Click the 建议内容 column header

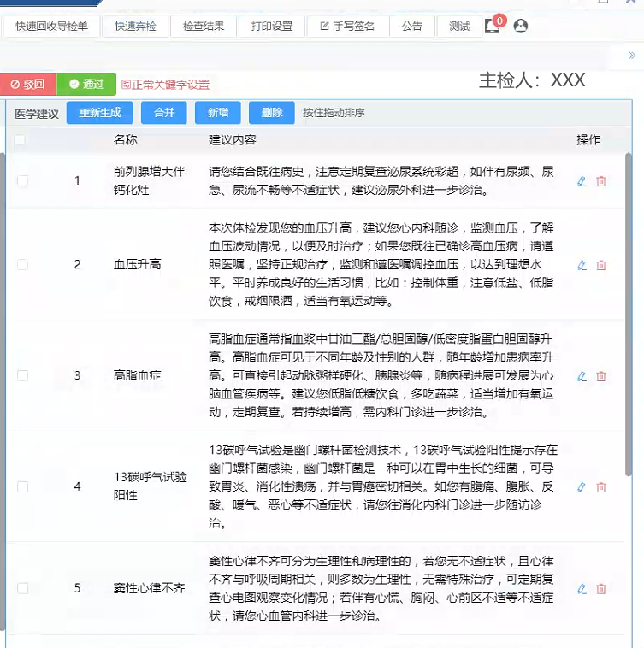[233, 140]
